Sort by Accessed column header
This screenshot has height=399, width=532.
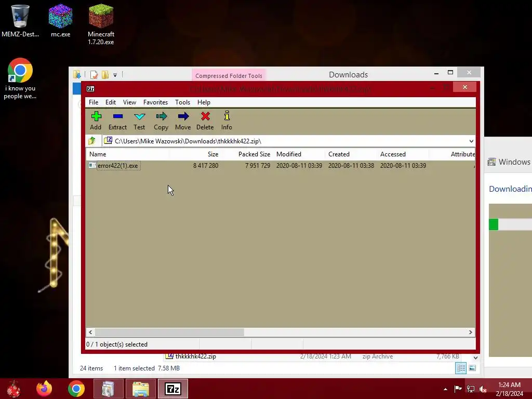pos(403,154)
